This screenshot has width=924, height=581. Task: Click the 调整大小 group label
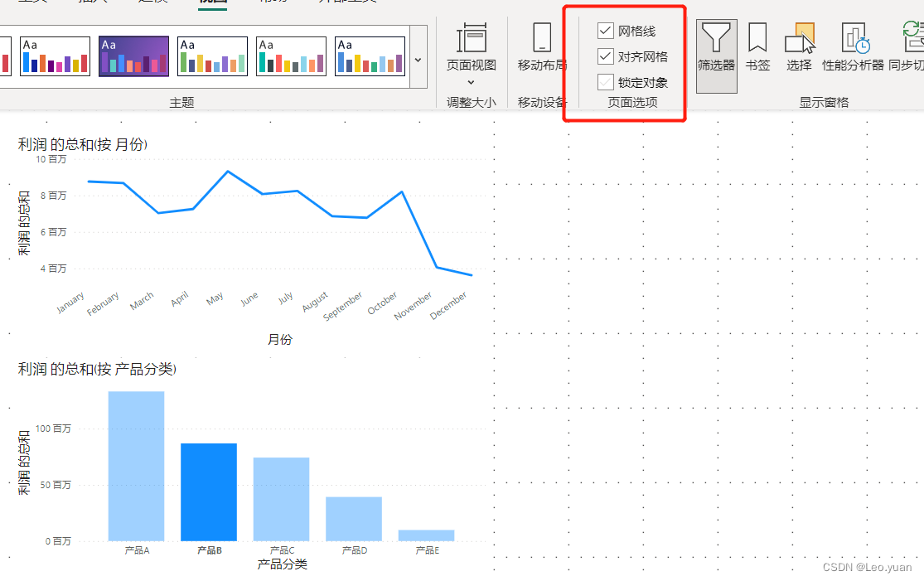pos(472,102)
